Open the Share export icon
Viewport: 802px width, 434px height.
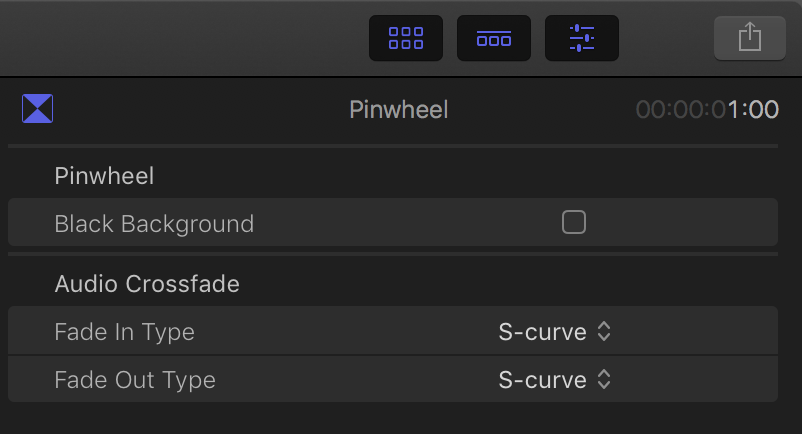point(750,38)
